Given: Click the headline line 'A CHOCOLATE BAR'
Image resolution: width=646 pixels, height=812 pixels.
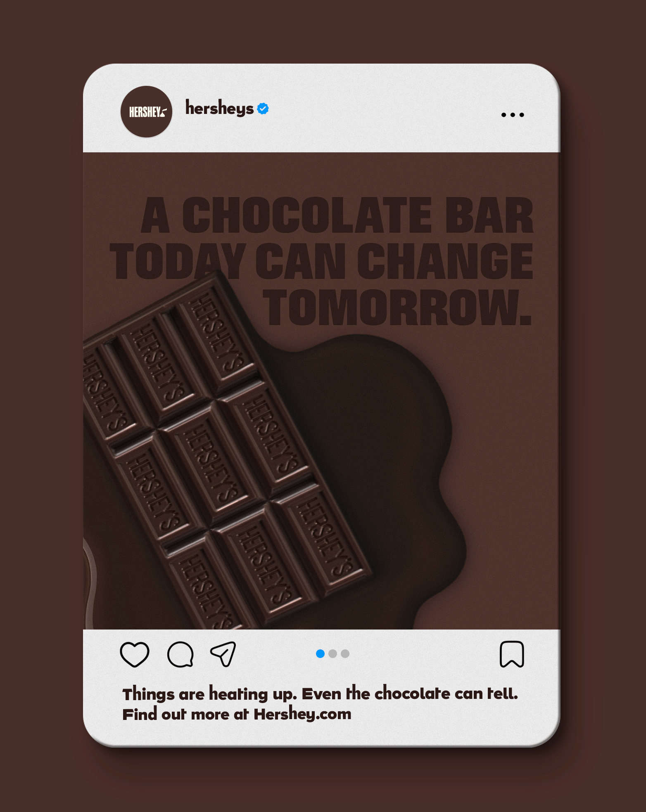Looking at the screenshot, I should pyautogui.click(x=337, y=215).
